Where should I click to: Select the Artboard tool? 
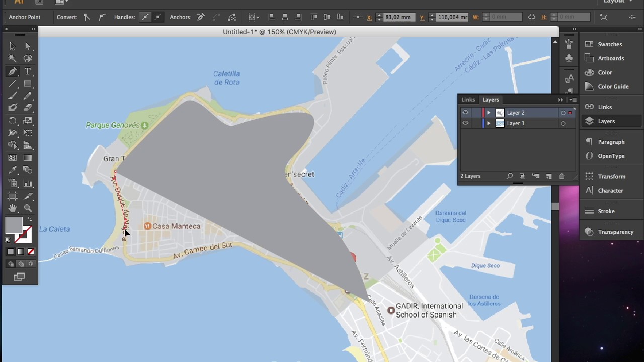click(x=13, y=196)
